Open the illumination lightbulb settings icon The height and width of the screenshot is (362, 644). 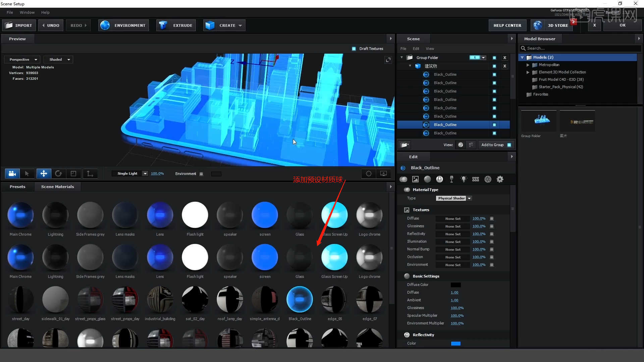pos(464,179)
